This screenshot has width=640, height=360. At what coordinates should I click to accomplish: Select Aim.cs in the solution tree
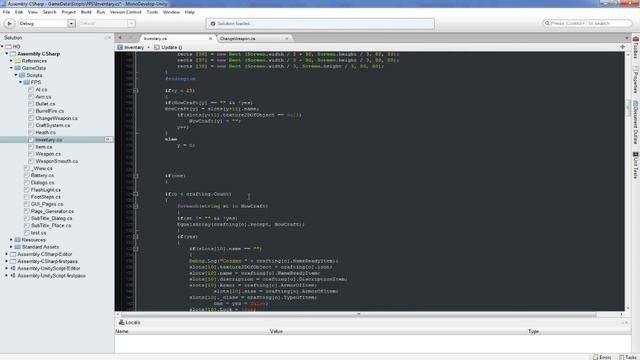[43, 97]
